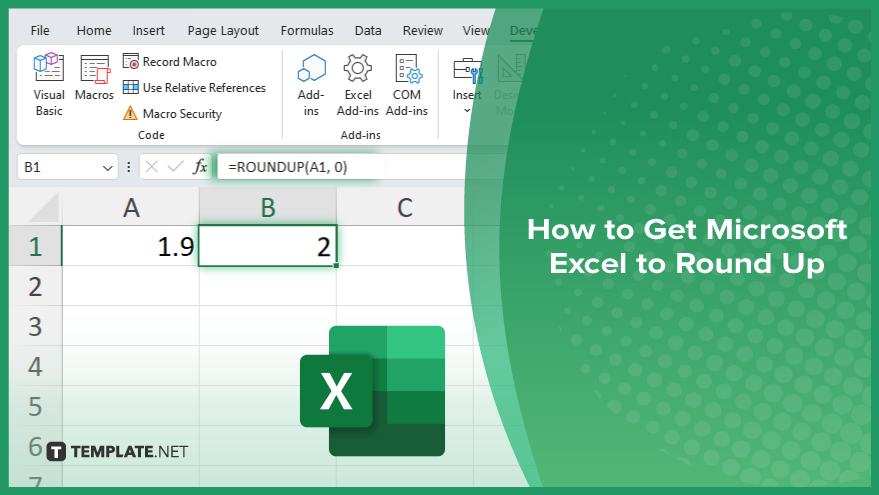879x495 pixels.
Task: Open Macro Security settings
Action: pos(172,113)
